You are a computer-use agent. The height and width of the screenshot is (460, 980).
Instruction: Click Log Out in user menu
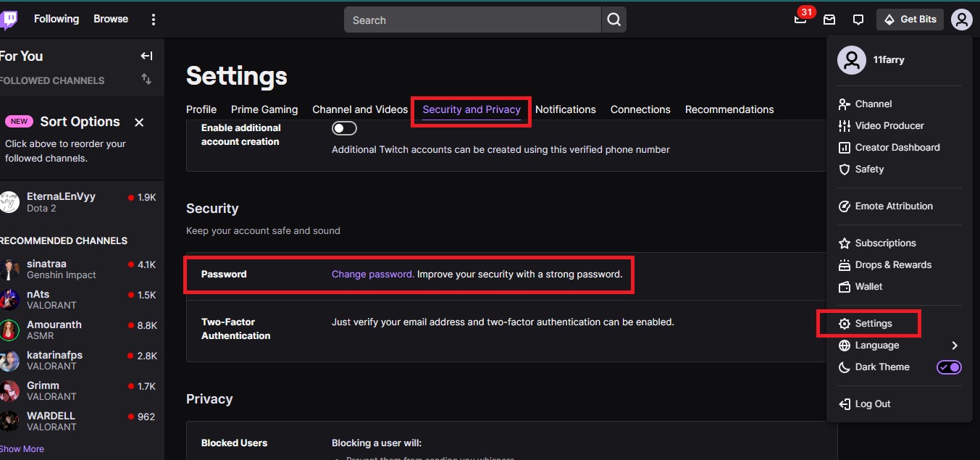(900, 404)
